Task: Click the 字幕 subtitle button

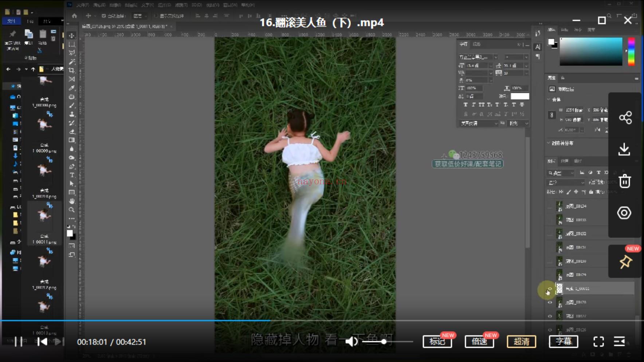Action: tap(563, 342)
